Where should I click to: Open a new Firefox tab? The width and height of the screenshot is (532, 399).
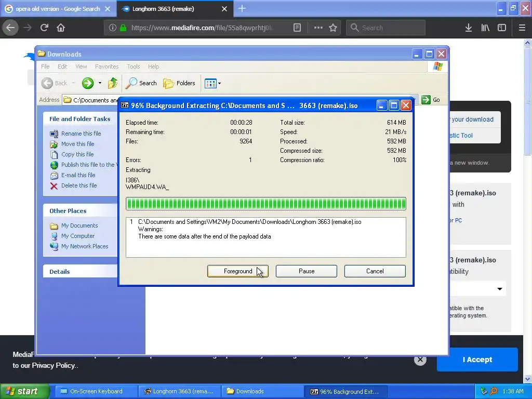242,8
